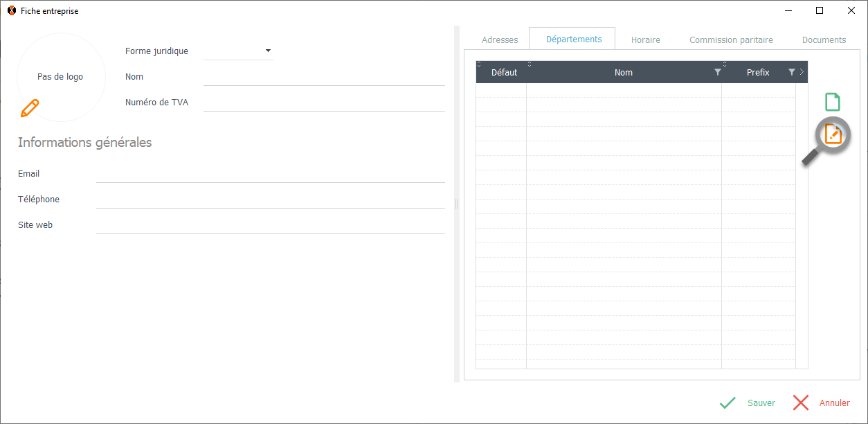Switch to the Adresses tab
868x424 pixels.
500,40
